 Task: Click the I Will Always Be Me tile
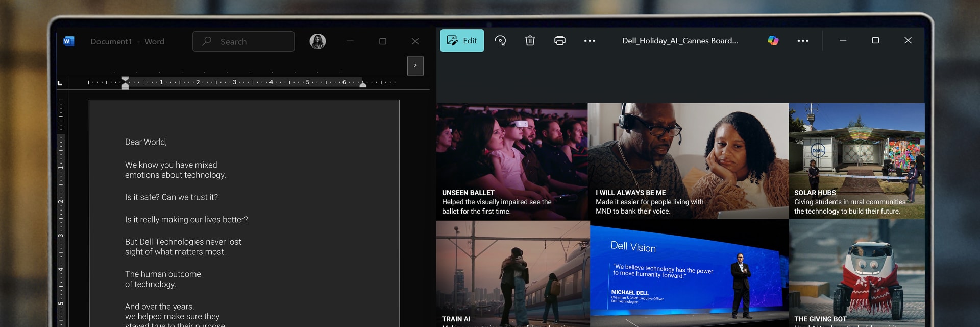click(x=688, y=161)
